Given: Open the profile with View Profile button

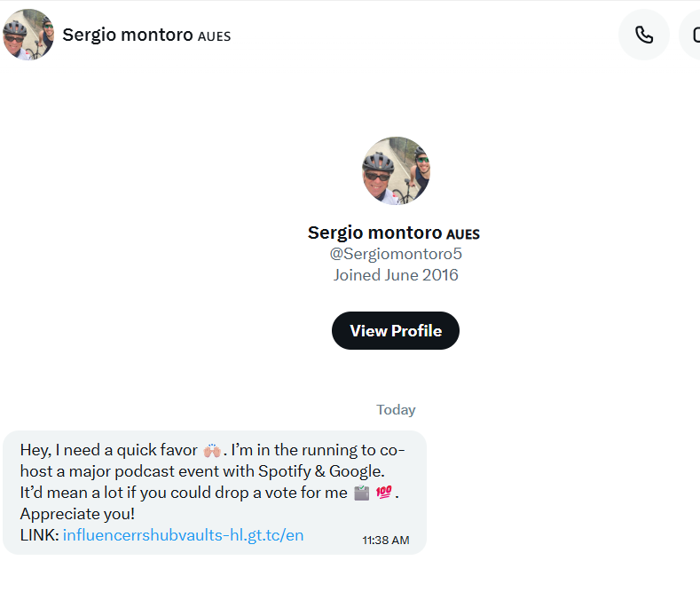Looking at the screenshot, I should [x=396, y=330].
